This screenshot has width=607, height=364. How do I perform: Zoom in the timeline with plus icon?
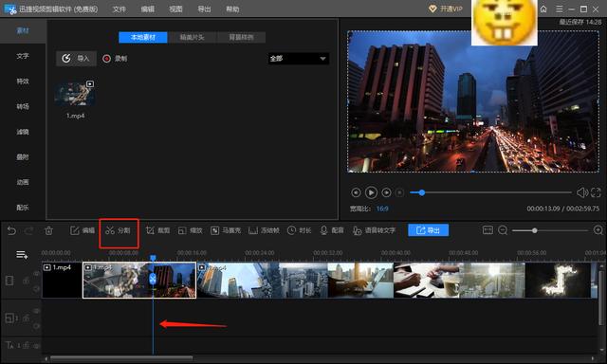point(598,230)
